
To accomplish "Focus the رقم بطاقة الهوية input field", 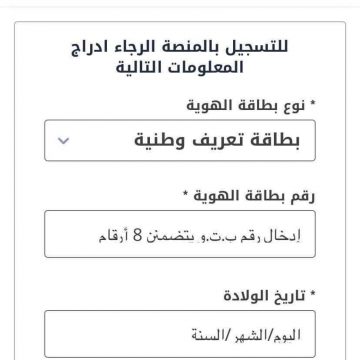I will click(x=180, y=234).
